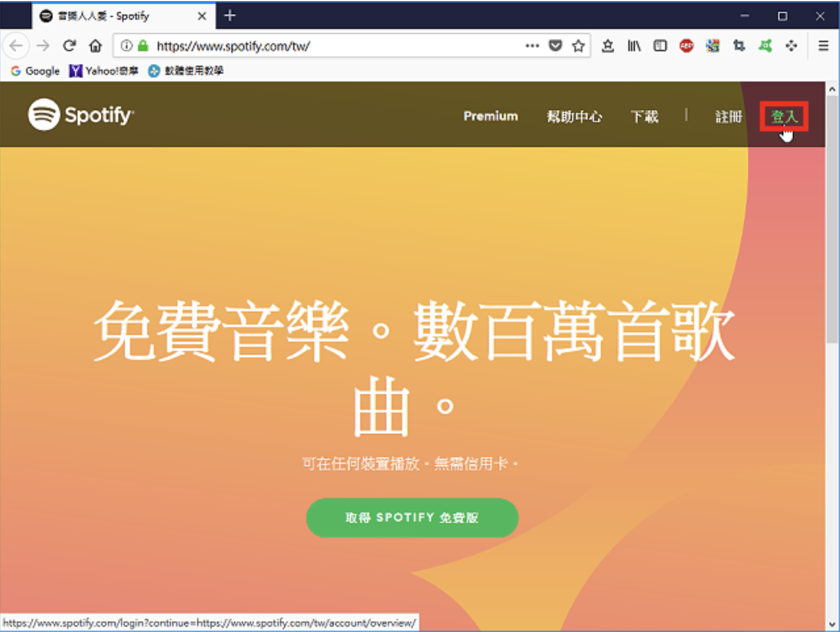Open the Firefox hamburger menu
Image resolution: width=840 pixels, height=632 pixels.
coord(823,45)
